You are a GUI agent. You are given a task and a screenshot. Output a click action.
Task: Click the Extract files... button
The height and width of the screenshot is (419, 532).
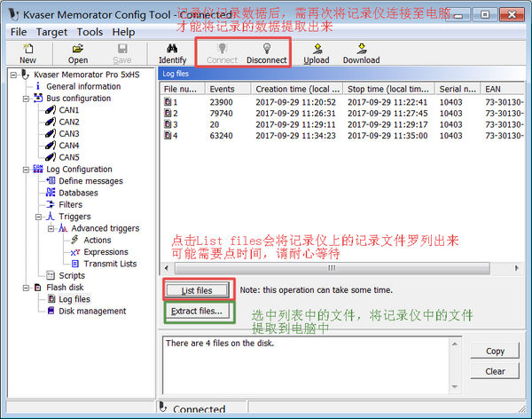click(x=197, y=311)
